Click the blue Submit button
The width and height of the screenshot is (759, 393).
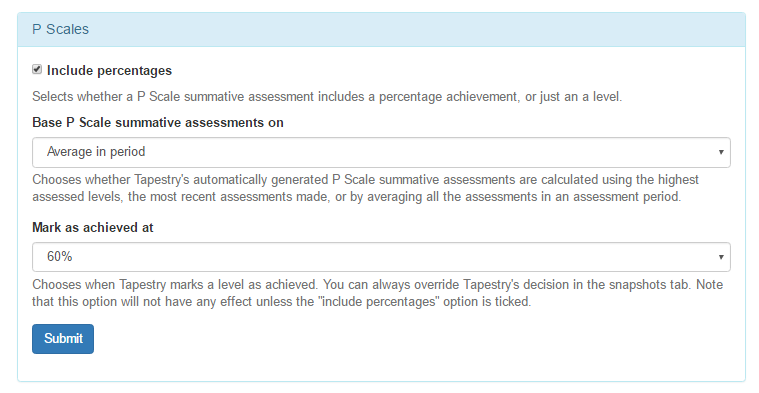click(63, 339)
